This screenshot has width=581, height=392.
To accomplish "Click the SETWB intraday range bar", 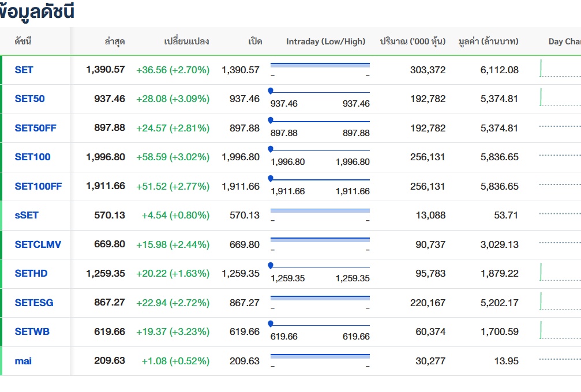I will click(x=320, y=325).
